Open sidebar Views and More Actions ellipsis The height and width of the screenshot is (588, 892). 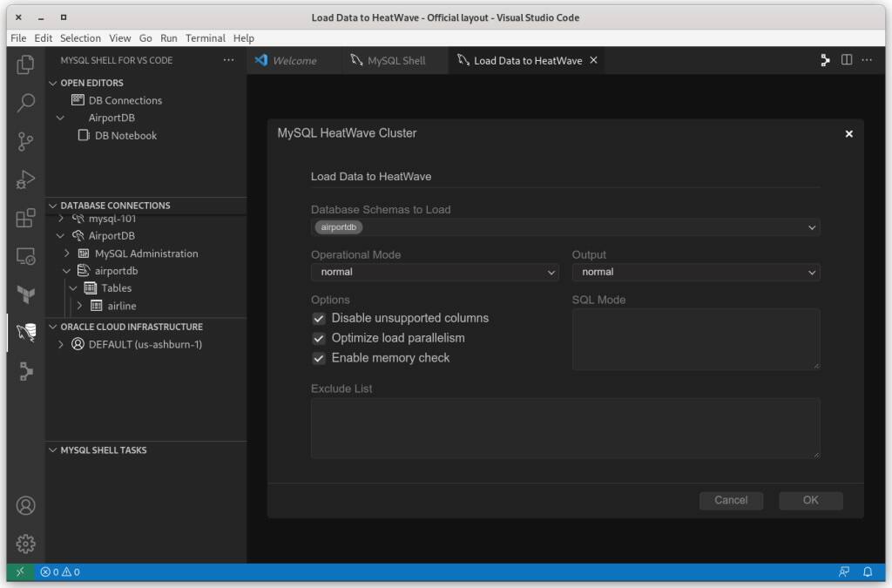coord(229,60)
